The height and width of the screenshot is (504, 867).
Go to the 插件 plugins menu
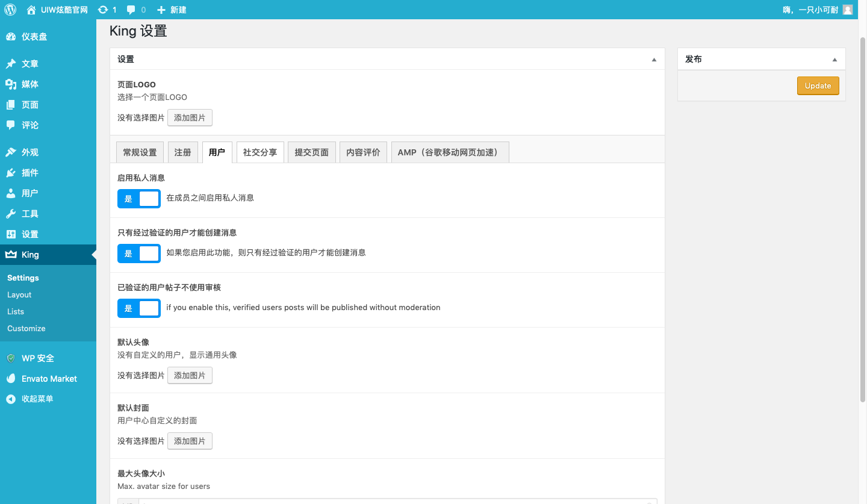[x=30, y=173]
